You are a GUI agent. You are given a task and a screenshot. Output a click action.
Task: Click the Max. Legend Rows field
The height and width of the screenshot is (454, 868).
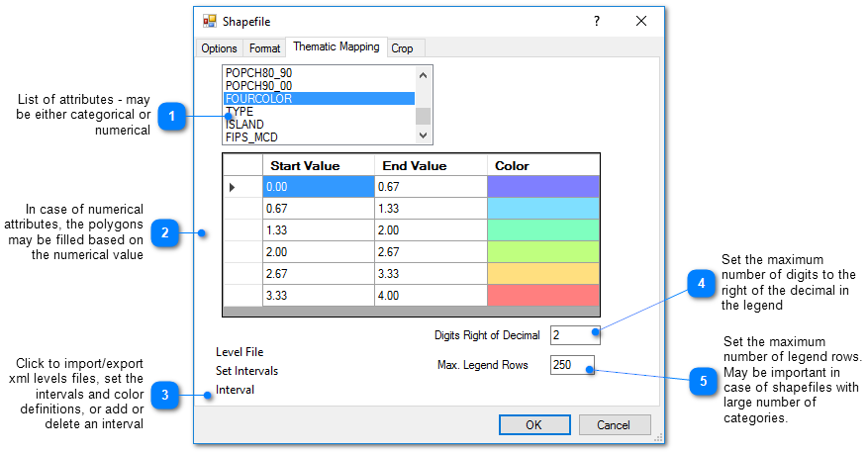pyautogui.click(x=574, y=365)
